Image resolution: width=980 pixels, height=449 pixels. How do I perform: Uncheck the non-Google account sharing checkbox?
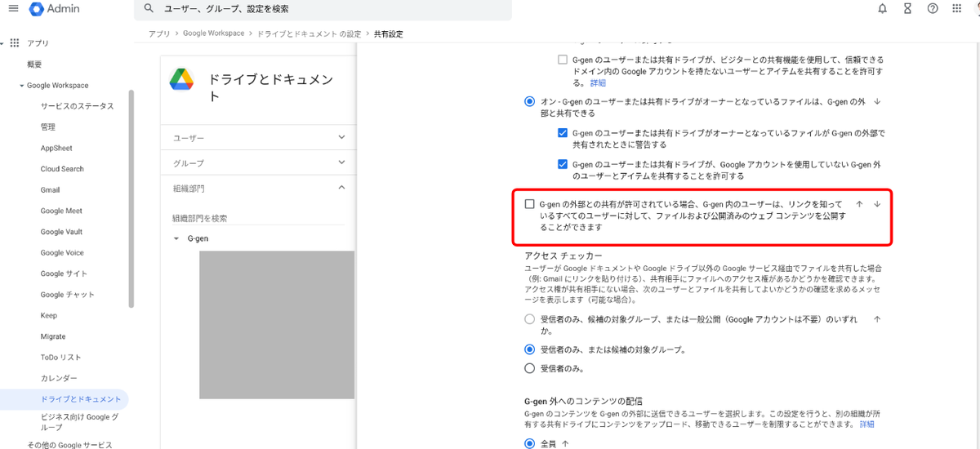(x=562, y=164)
